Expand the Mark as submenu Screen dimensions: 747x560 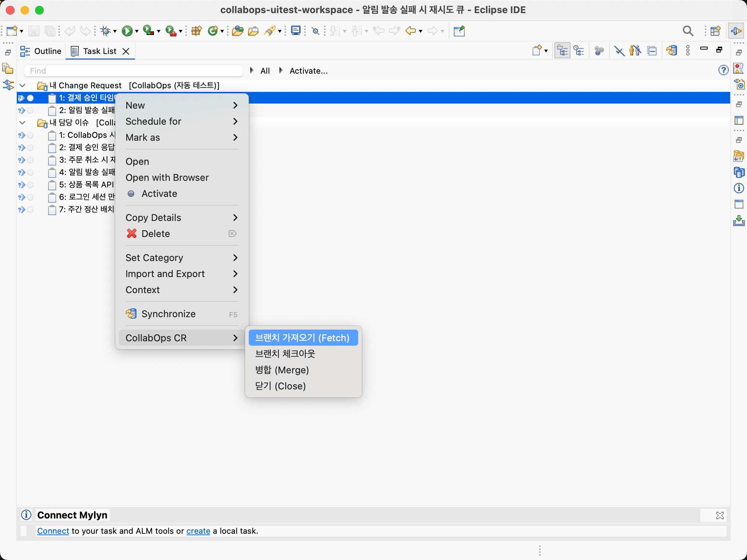pos(182,137)
